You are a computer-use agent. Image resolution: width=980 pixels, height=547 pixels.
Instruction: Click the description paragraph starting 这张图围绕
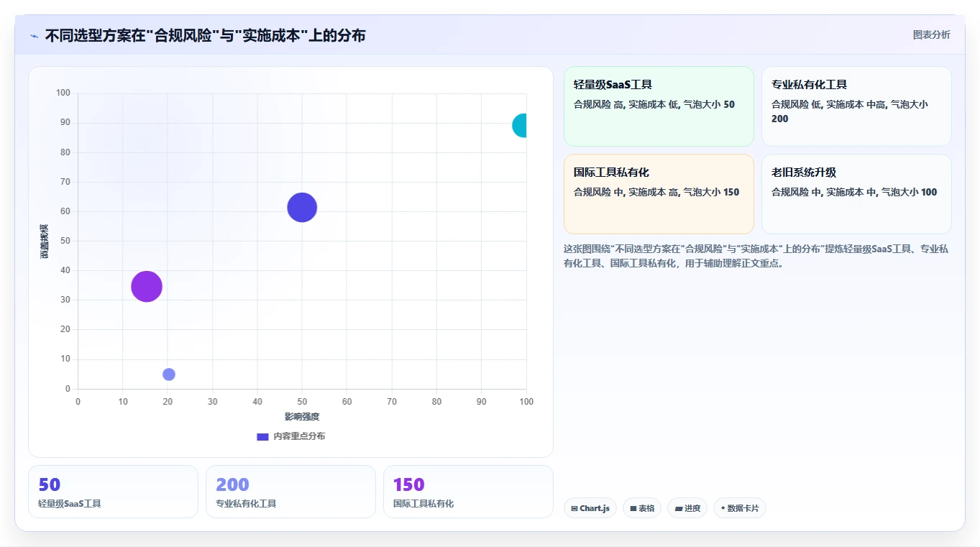click(757, 256)
